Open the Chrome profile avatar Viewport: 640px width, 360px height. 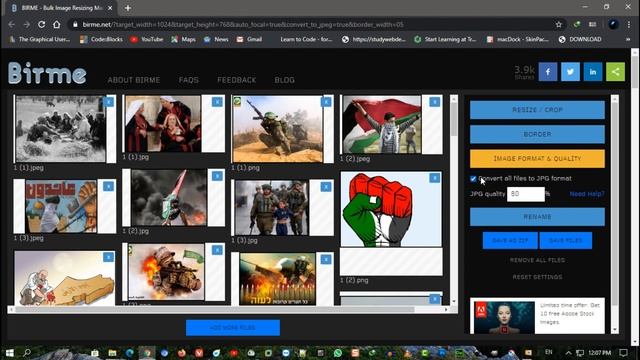[613, 24]
